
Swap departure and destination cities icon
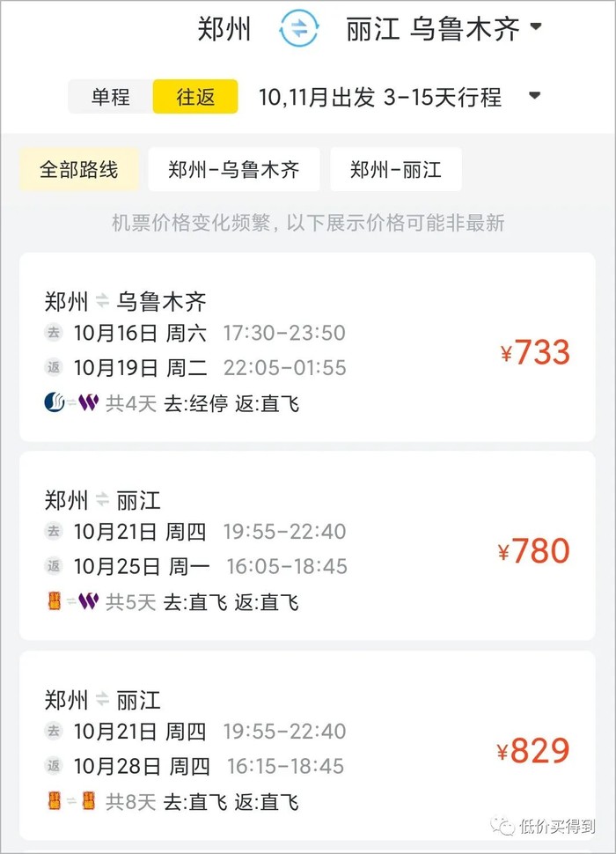pyautogui.click(x=299, y=28)
